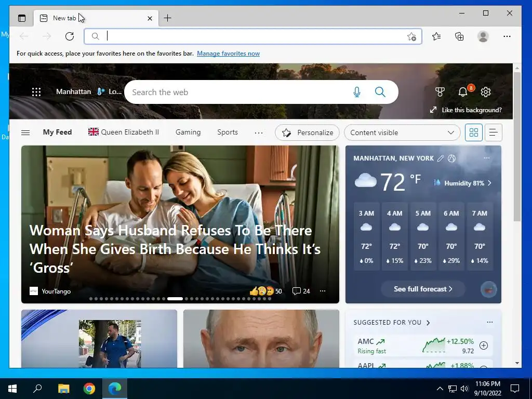Select the My Feed tab

tap(57, 132)
